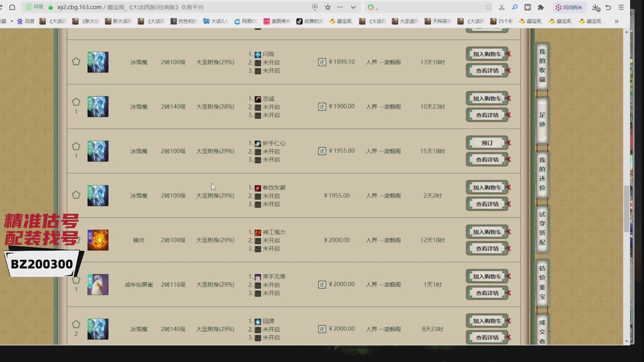Screen dimensions: 644x362
Task: Expand hidden bookmarks overflow chevron
Action: (x=616, y=21)
